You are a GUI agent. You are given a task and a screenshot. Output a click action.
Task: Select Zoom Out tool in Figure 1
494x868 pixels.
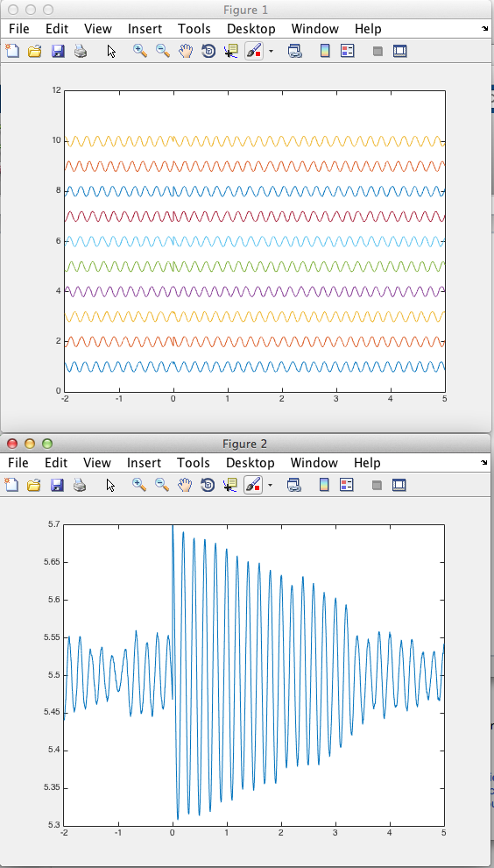(x=163, y=52)
